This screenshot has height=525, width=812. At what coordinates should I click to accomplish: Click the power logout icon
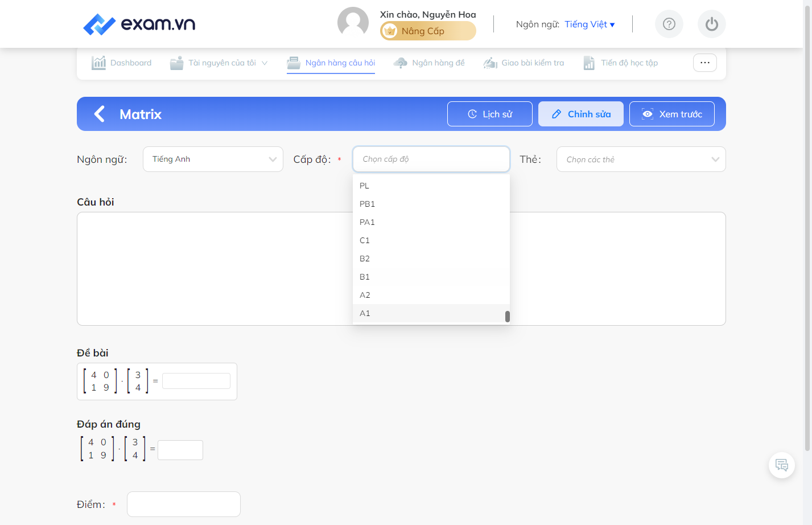712,24
